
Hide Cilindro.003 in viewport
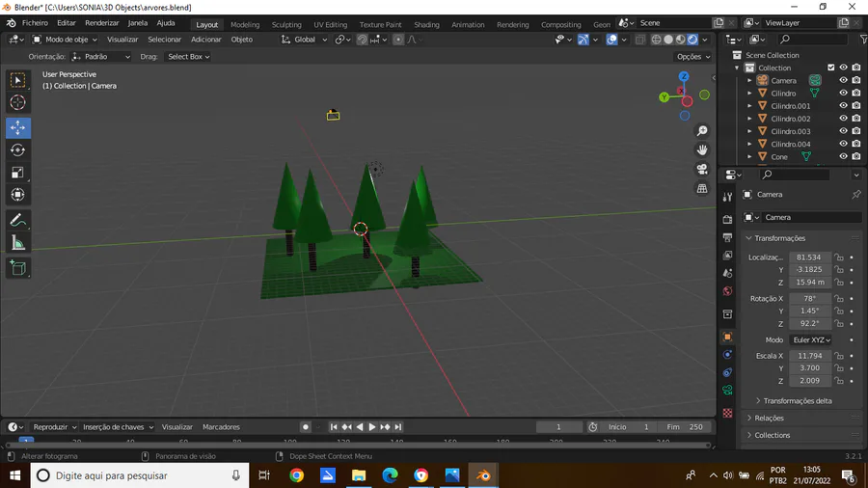pos(843,131)
